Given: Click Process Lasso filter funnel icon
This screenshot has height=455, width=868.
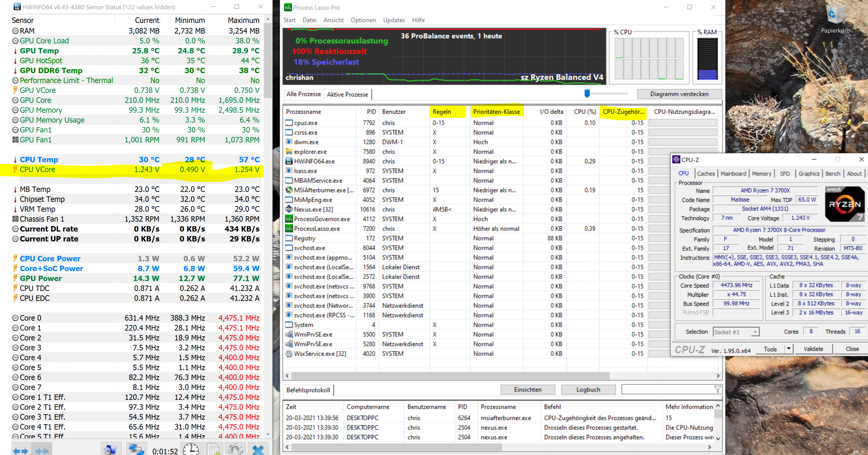Looking at the screenshot, I should tap(717, 390).
